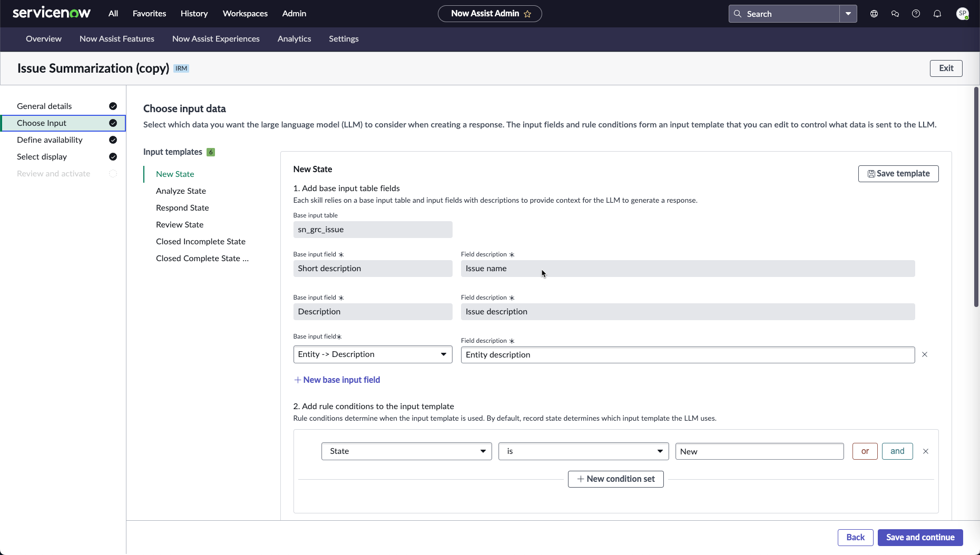This screenshot has height=555, width=980.
Task: Select the Closed Incomplete State template
Action: pos(201,242)
